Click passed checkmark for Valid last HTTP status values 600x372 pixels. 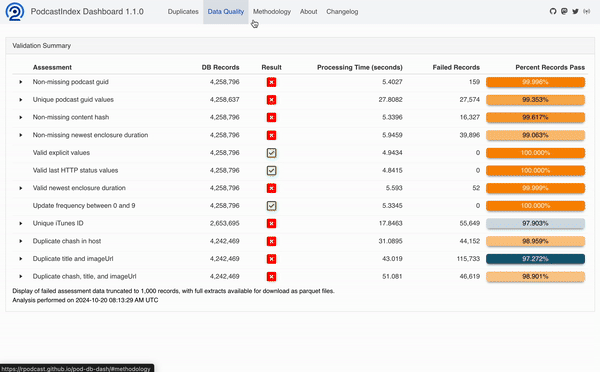(271, 171)
